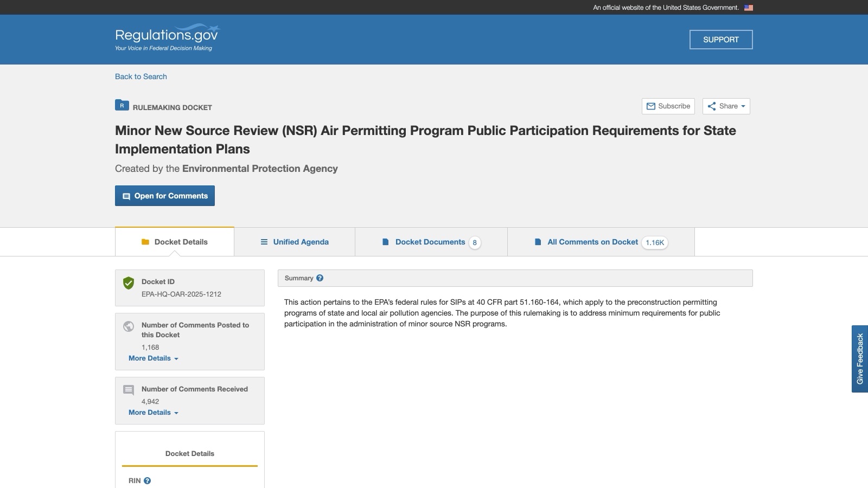Click the blue R rulemaking docket badge
Image resolution: width=868 pixels, height=488 pixels.
122,105
